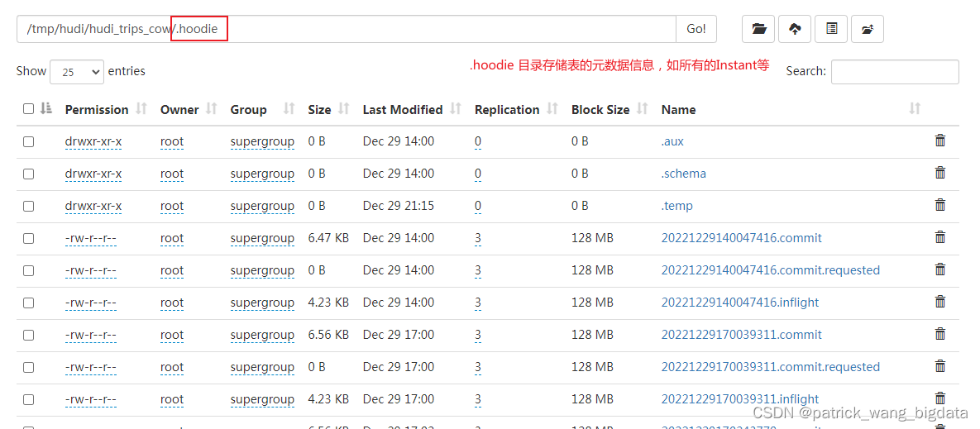This screenshot has height=429, width=980.
Task: Click the directory path input field
Action: tap(347, 29)
